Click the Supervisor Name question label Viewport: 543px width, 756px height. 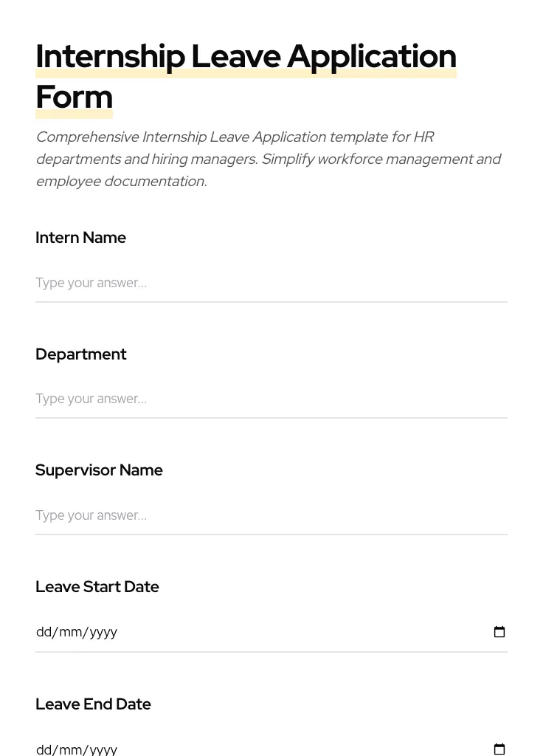point(99,470)
